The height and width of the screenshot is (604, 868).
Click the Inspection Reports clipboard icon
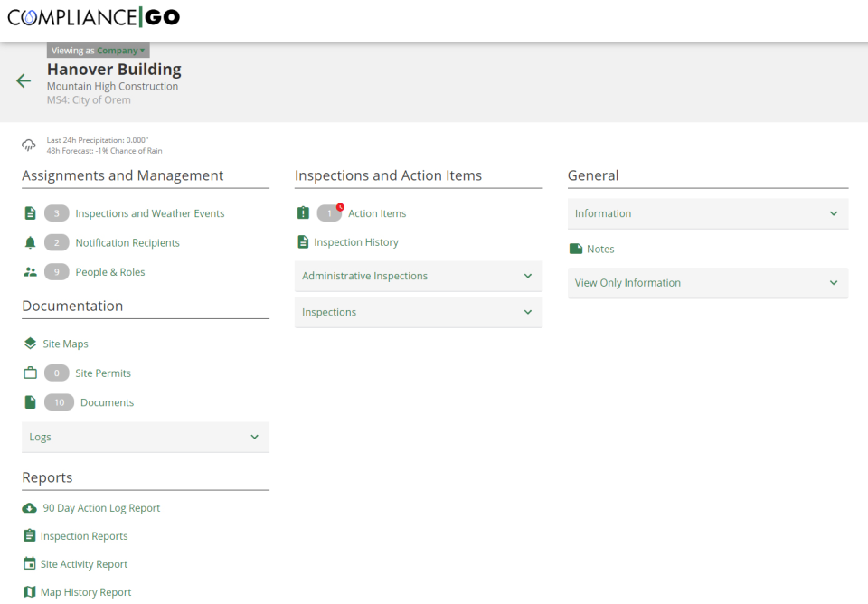point(30,535)
